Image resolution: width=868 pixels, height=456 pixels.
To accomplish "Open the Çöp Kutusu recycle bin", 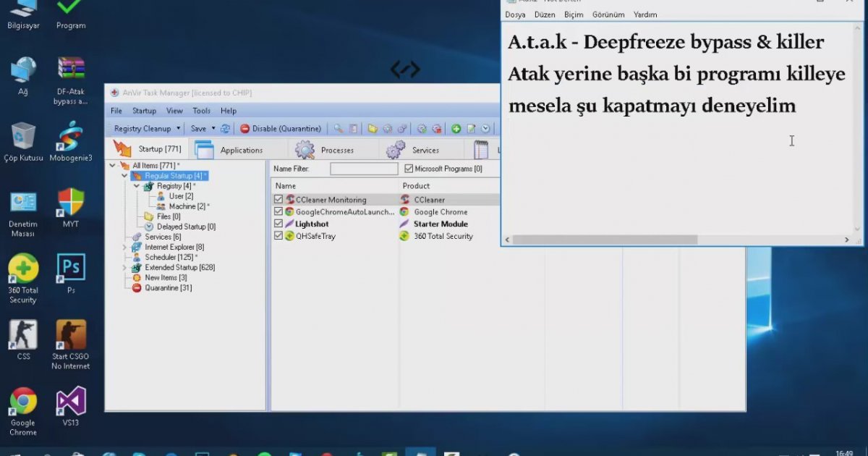I will click(23, 142).
